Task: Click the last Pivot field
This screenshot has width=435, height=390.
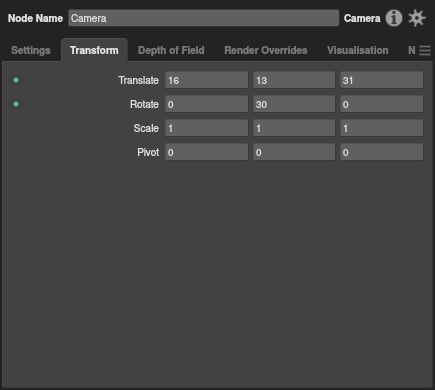Action: pos(382,152)
